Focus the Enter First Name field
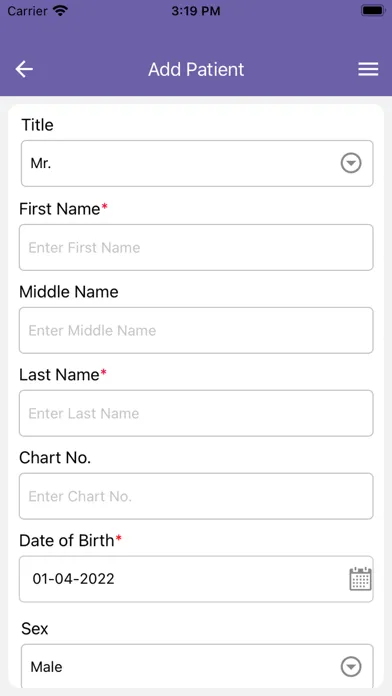The width and height of the screenshot is (392, 696). point(196,247)
